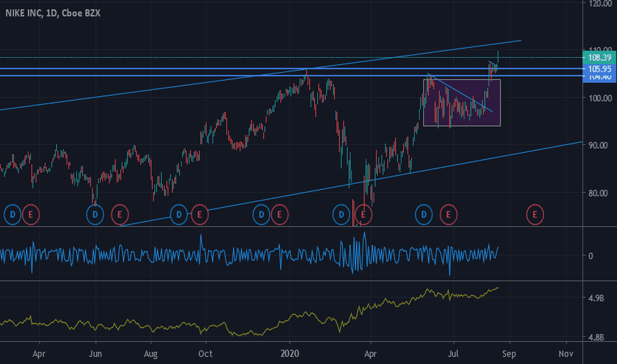This screenshot has height=364, width=617.
Task: Click the 100.00 price axis label
Action: [600, 98]
